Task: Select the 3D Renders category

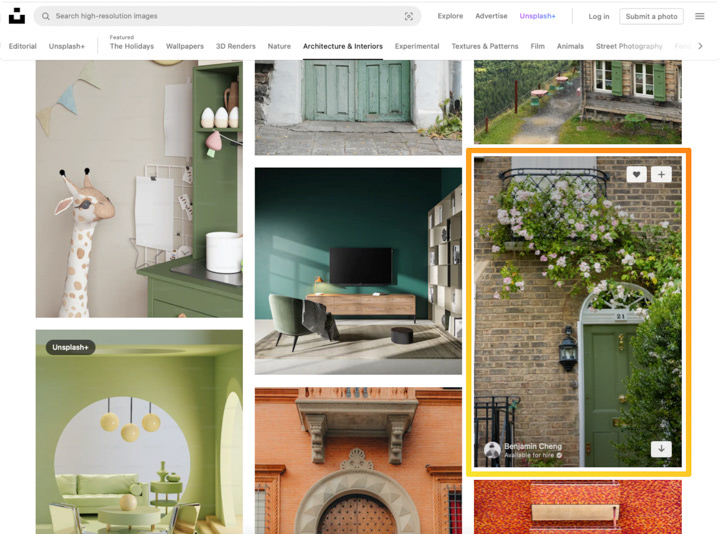Action: pos(236,46)
